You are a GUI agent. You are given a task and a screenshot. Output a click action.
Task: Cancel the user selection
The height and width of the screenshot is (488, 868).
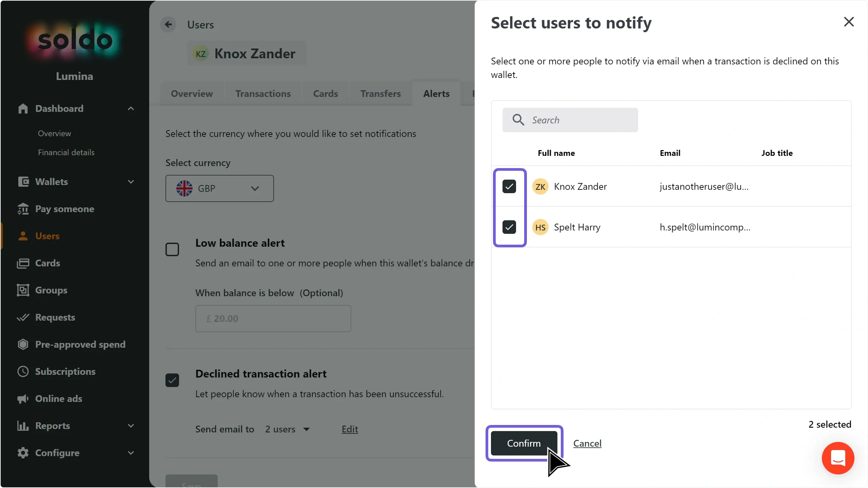(587, 443)
